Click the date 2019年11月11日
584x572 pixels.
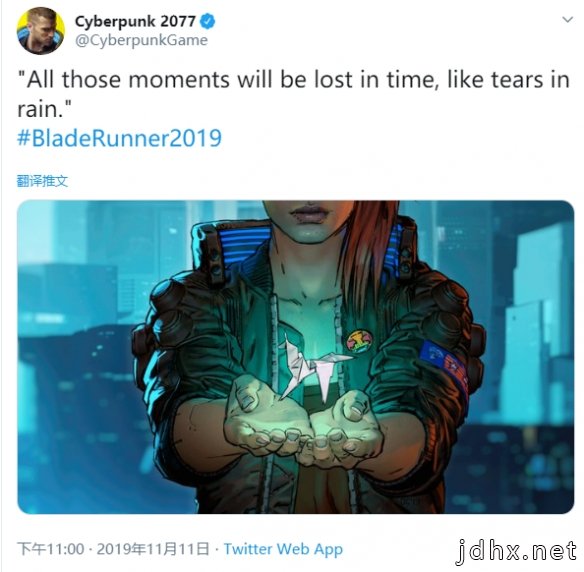[x=153, y=549]
